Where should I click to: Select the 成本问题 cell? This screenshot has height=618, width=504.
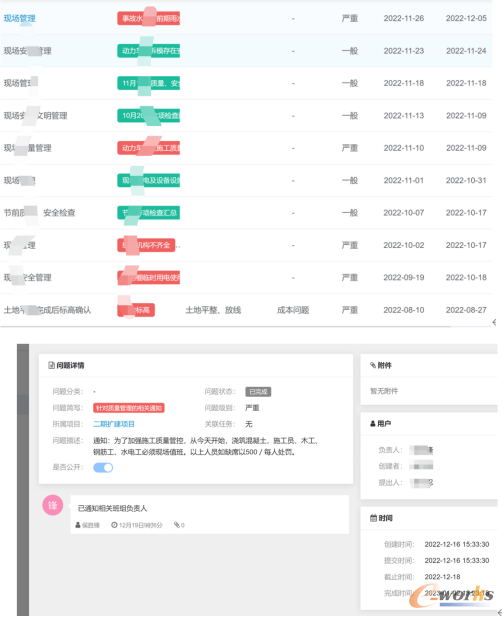(x=293, y=310)
